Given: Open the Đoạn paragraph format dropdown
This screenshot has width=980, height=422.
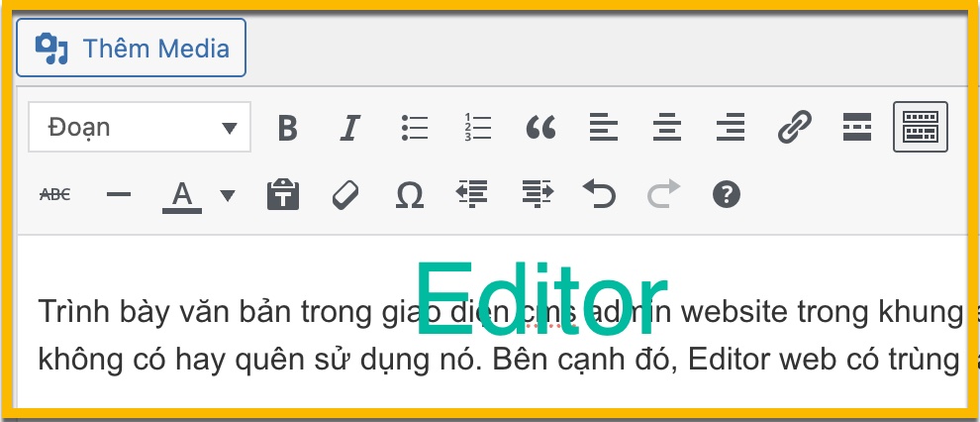Looking at the screenshot, I should 140,128.
